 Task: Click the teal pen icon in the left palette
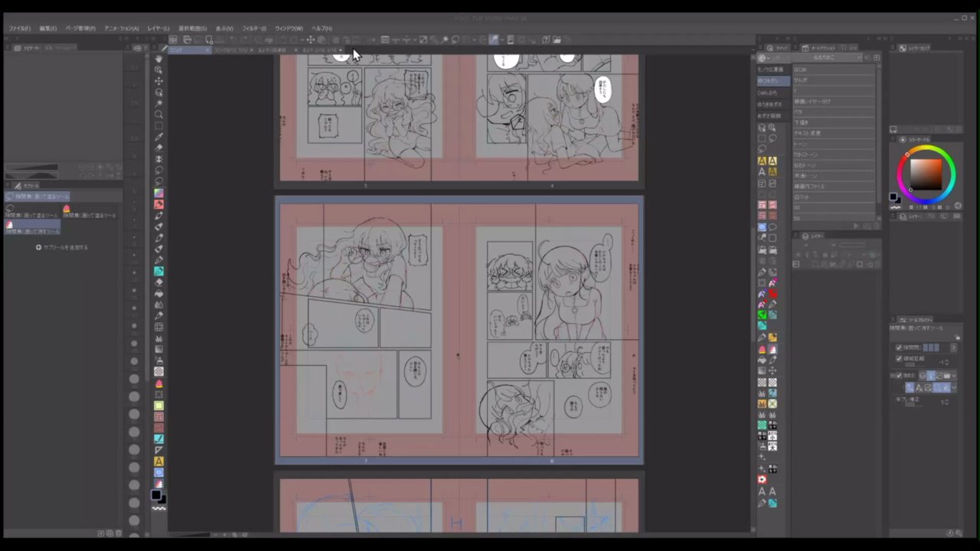pos(158,271)
